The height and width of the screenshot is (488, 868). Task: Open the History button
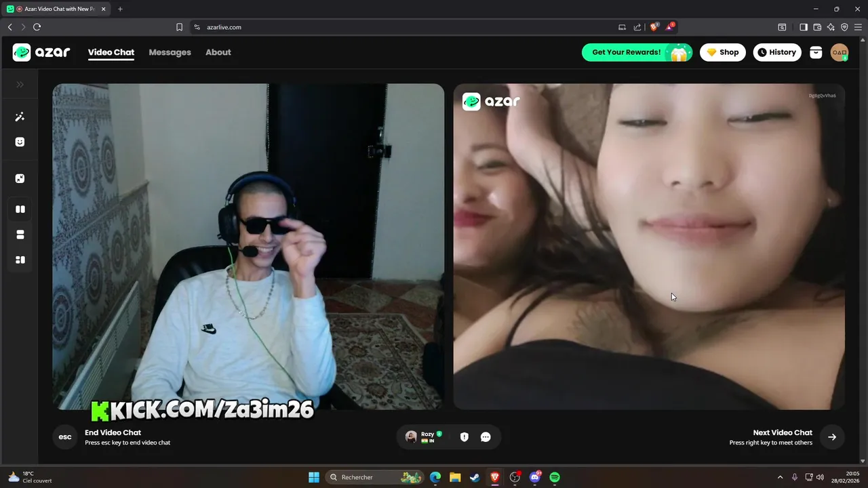[x=777, y=52]
